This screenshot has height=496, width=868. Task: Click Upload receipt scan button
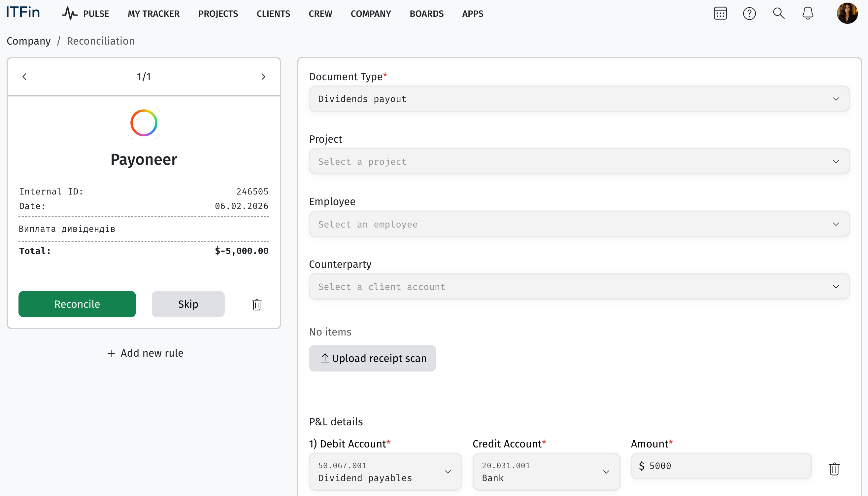click(x=372, y=358)
